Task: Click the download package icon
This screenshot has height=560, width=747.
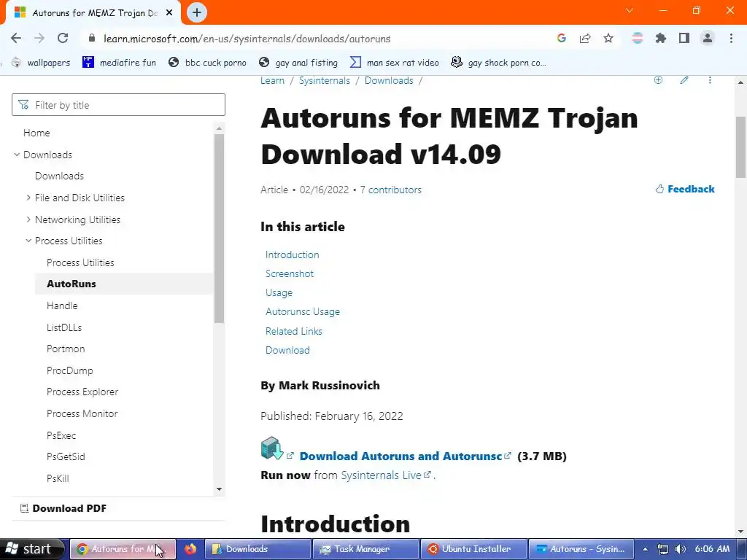Action: [x=272, y=448]
